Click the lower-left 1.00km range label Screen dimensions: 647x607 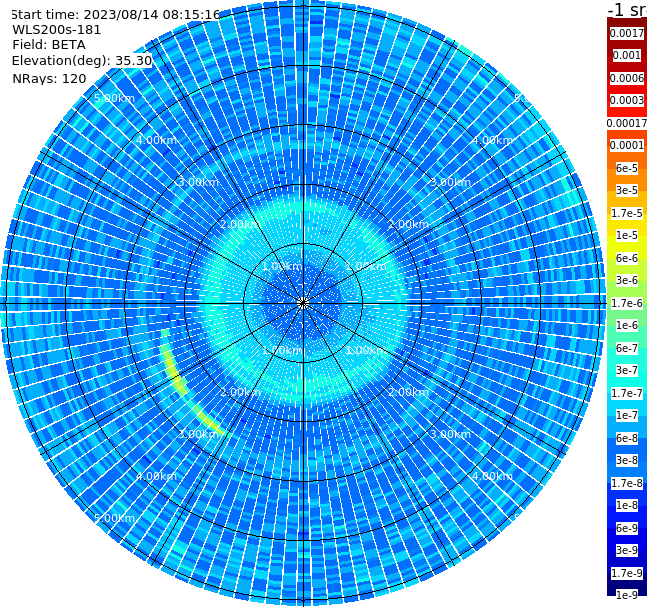click(x=282, y=350)
